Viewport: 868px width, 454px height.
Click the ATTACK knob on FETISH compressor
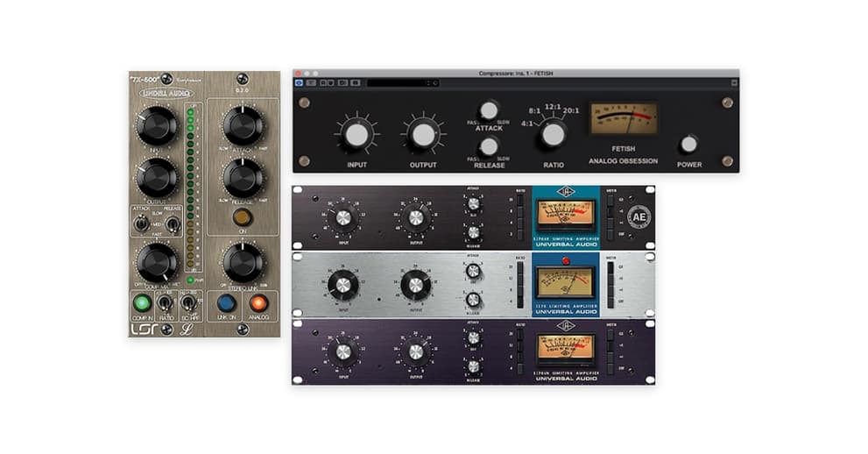489,110
